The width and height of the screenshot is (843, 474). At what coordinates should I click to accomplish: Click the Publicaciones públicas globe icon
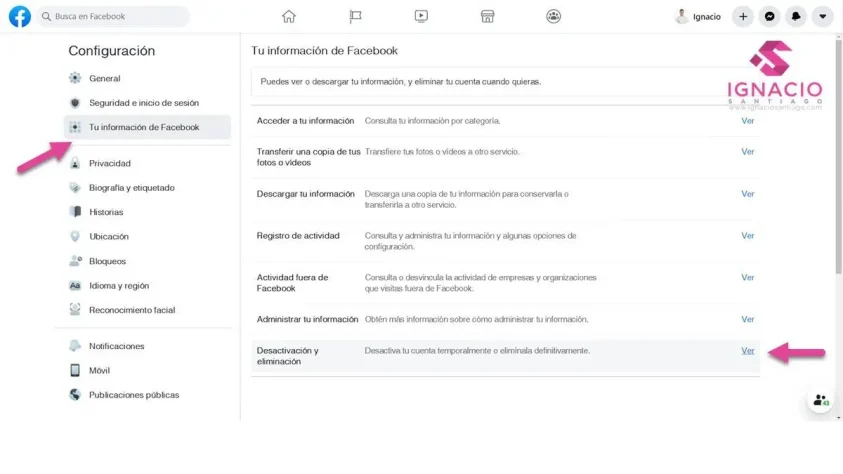click(75, 394)
